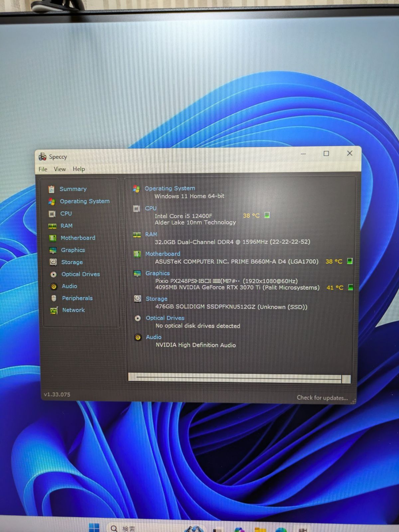Open Peripherals in the sidebar
Screen dimensions: 399x532
[77, 298]
